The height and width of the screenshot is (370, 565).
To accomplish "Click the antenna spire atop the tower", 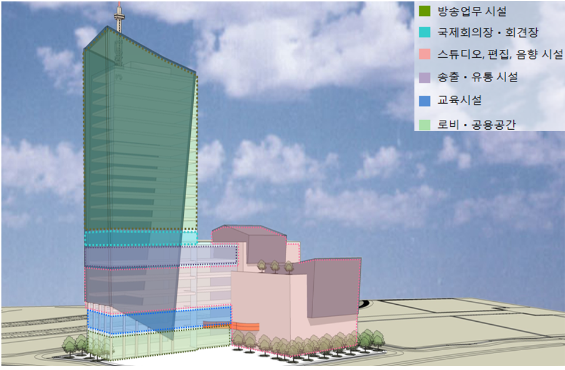I will pos(119,17).
